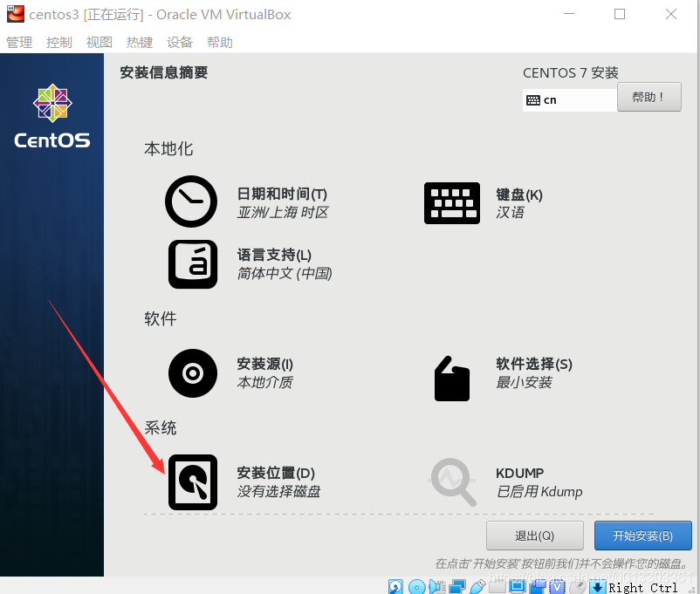Click the 安装信息摘要 heading
The height and width of the screenshot is (594, 700).
tap(164, 72)
